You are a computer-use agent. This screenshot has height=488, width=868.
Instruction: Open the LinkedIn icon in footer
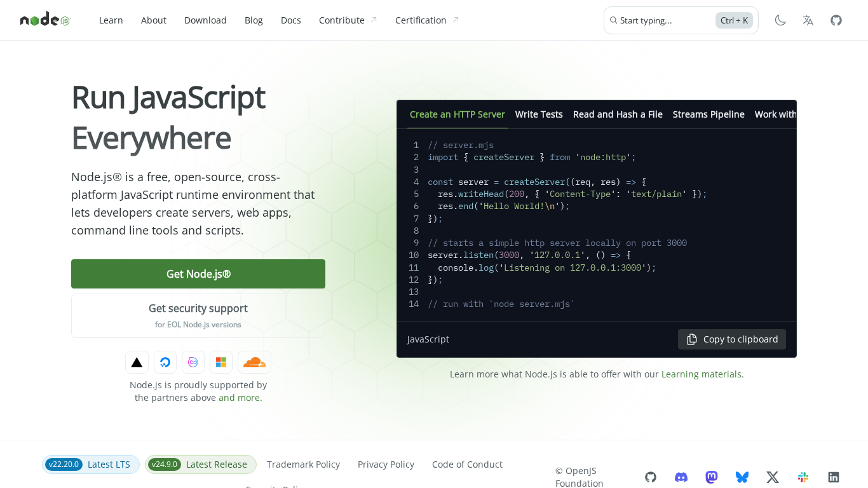pos(834,477)
